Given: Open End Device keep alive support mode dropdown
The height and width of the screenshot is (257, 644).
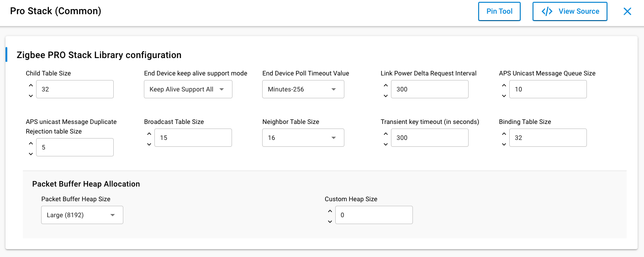Looking at the screenshot, I should [188, 89].
